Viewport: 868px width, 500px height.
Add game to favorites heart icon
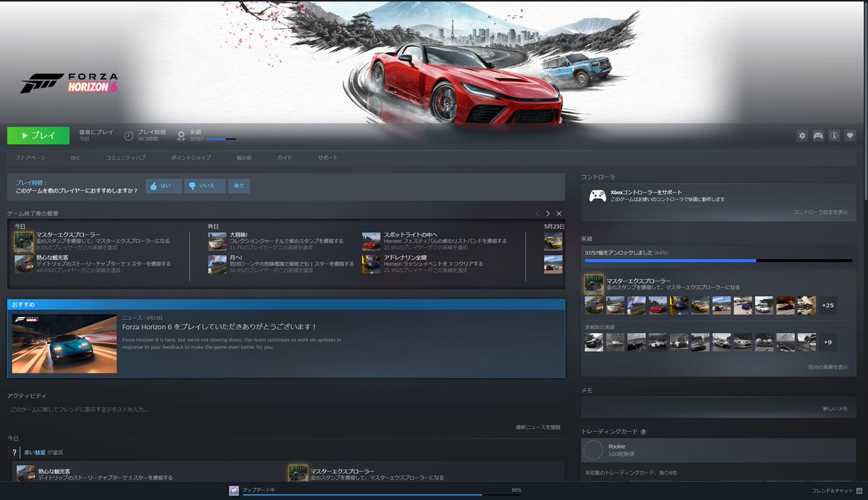tap(850, 135)
